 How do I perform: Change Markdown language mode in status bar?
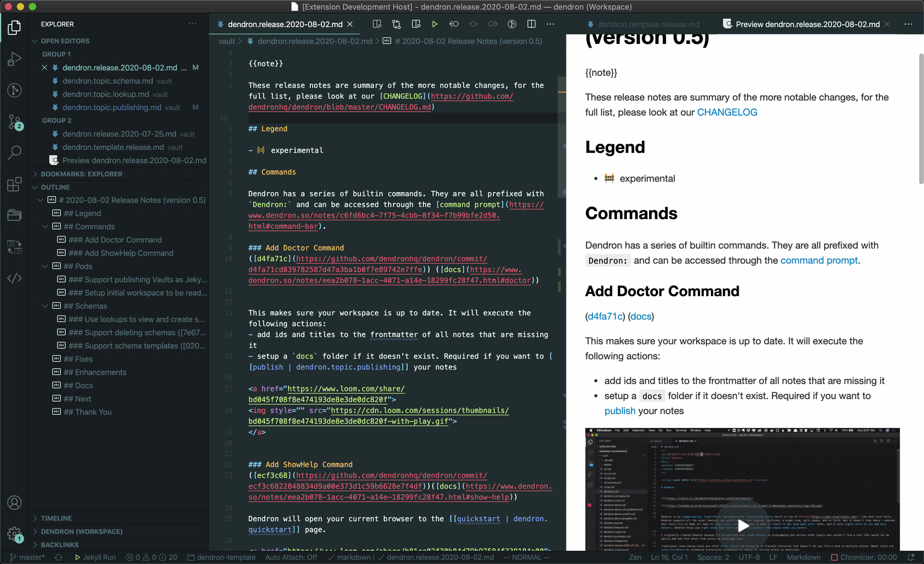click(803, 557)
